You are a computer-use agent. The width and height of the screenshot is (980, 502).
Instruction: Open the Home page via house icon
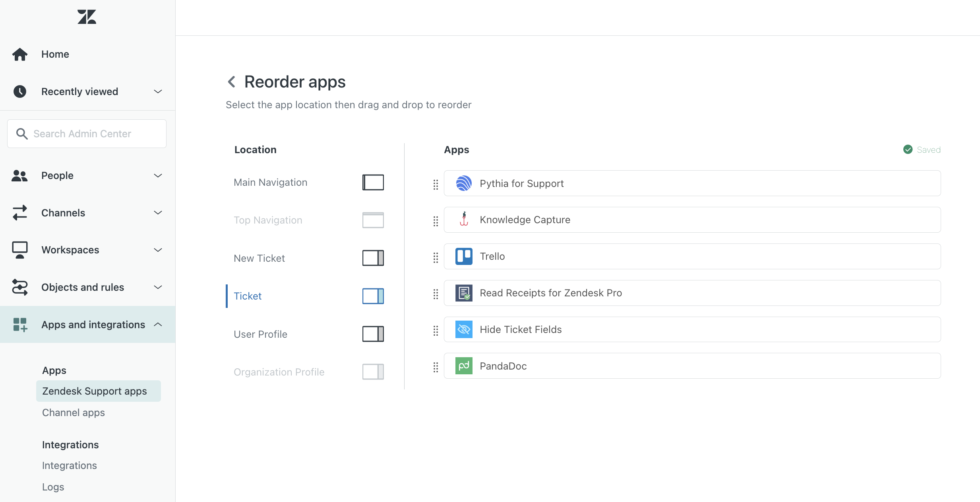click(x=19, y=54)
